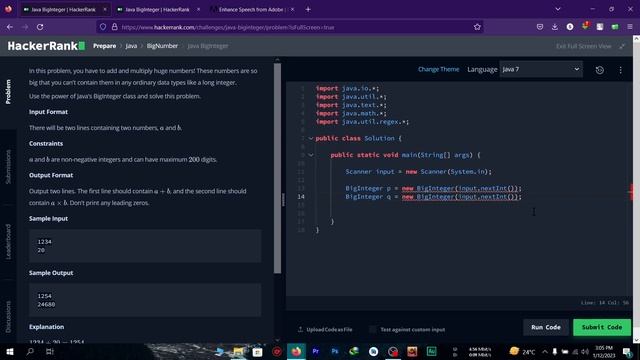Click the weather 24°C widget in the taskbar
Viewport: 640px width, 360px height.
tap(522, 351)
